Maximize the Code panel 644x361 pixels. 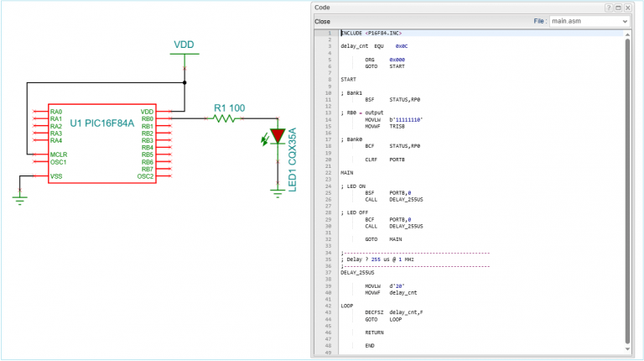(618, 8)
